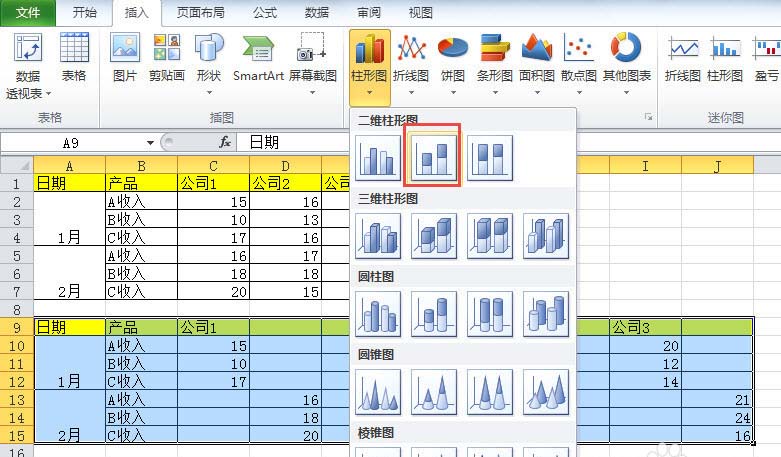Choose 3D 100% stacked column chart
781x457 pixels.
[490, 236]
